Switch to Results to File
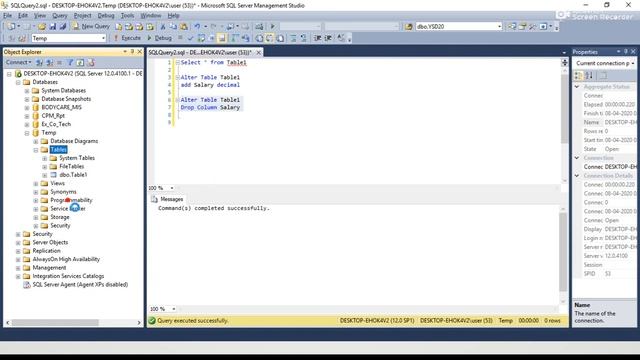Screen dimensions: 640x360 [x=280, y=38]
